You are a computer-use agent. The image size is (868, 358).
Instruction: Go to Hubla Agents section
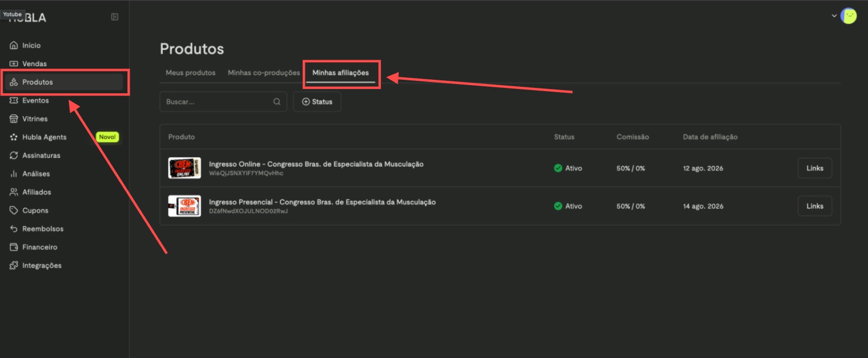coord(64,137)
